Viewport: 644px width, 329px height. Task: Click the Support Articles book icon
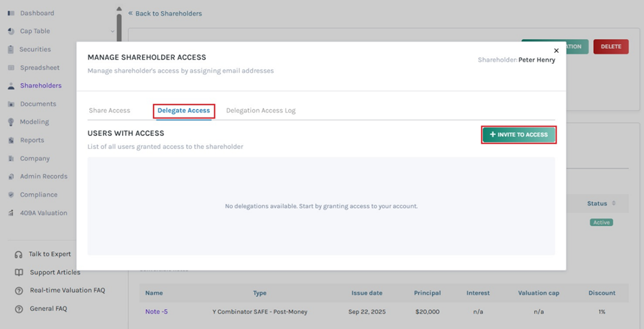click(x=19, y=272)
